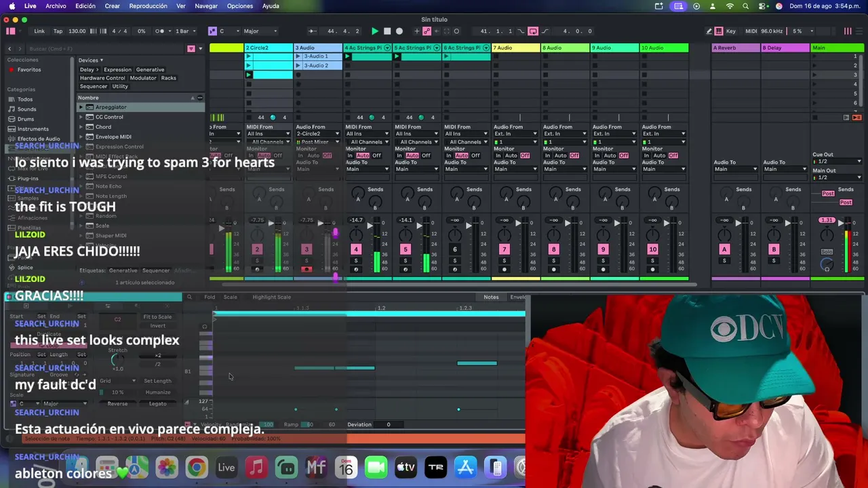Toggle the loop switch icon
868x488 pixels.
coord(533,31)
